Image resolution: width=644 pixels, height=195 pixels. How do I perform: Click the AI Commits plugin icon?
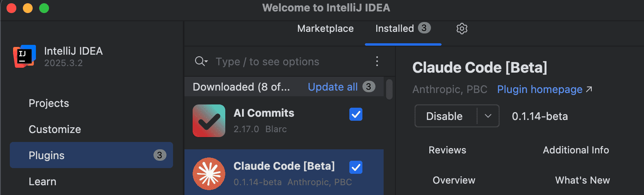(x=209, y=121)
